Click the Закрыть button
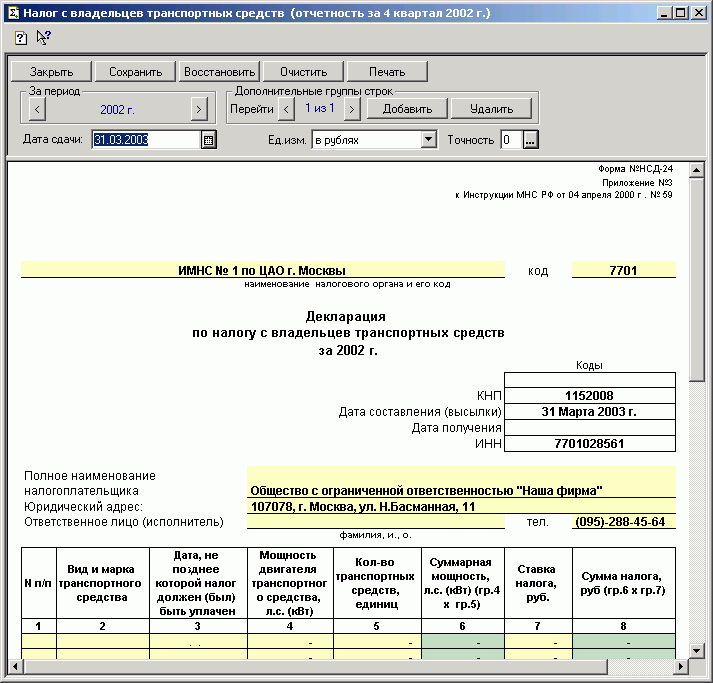This screenshot has width=713, height=683. tap(51, 72)
